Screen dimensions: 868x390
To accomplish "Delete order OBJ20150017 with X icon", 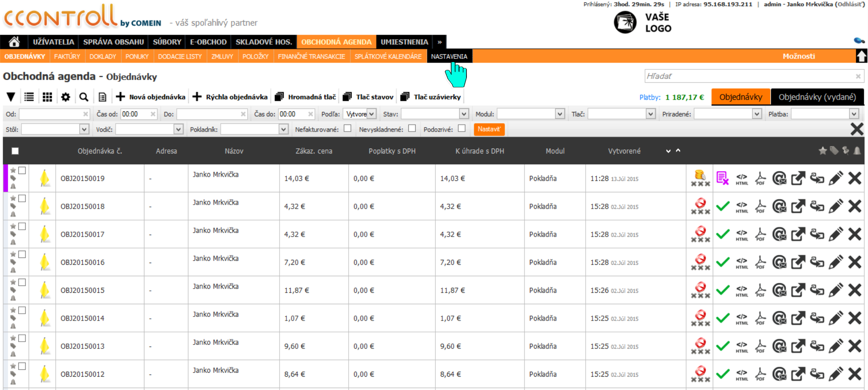I will click(854, 234).
